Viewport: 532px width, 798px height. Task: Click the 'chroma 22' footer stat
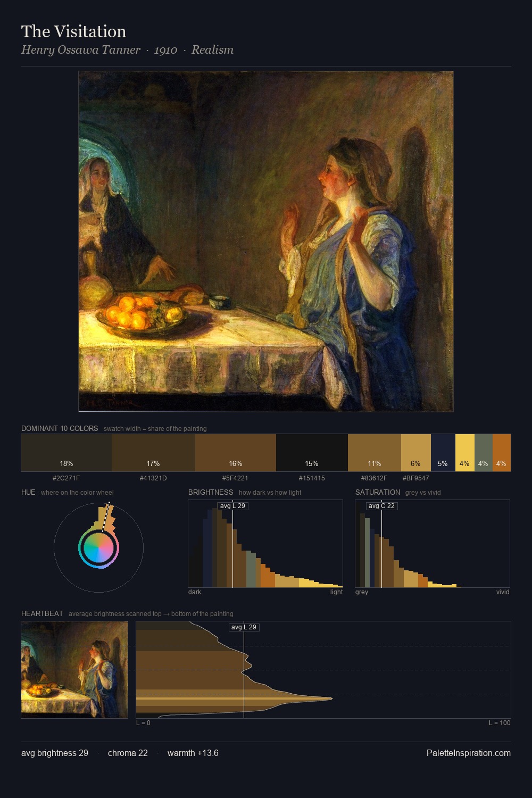point(128,753)
